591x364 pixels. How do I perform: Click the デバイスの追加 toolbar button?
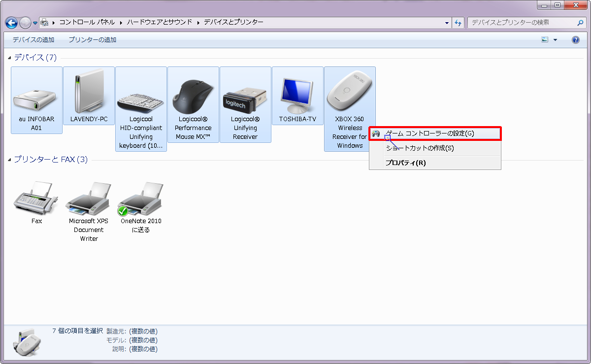coord(33,40)
